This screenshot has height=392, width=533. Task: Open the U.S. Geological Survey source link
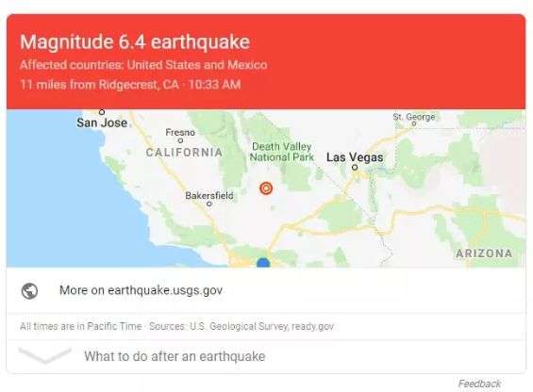click(240, 326)
